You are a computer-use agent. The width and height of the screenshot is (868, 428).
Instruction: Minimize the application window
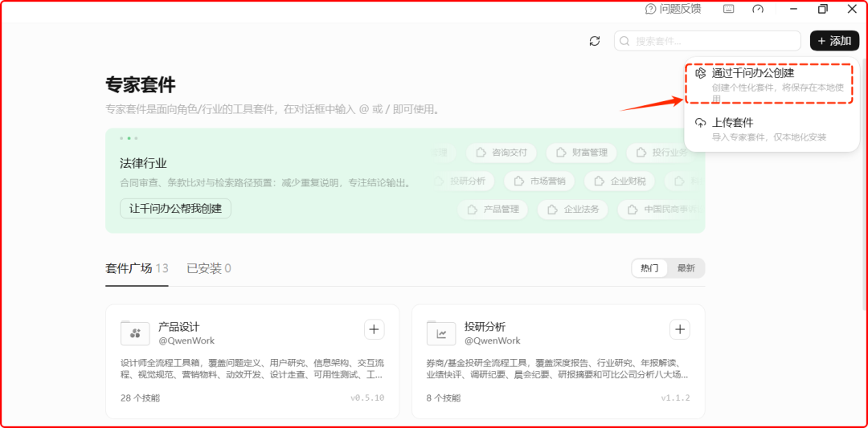point(793,9)
